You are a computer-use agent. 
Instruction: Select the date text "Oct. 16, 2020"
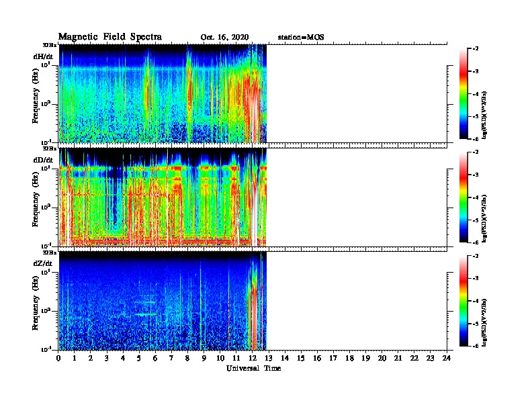point(224,38)
